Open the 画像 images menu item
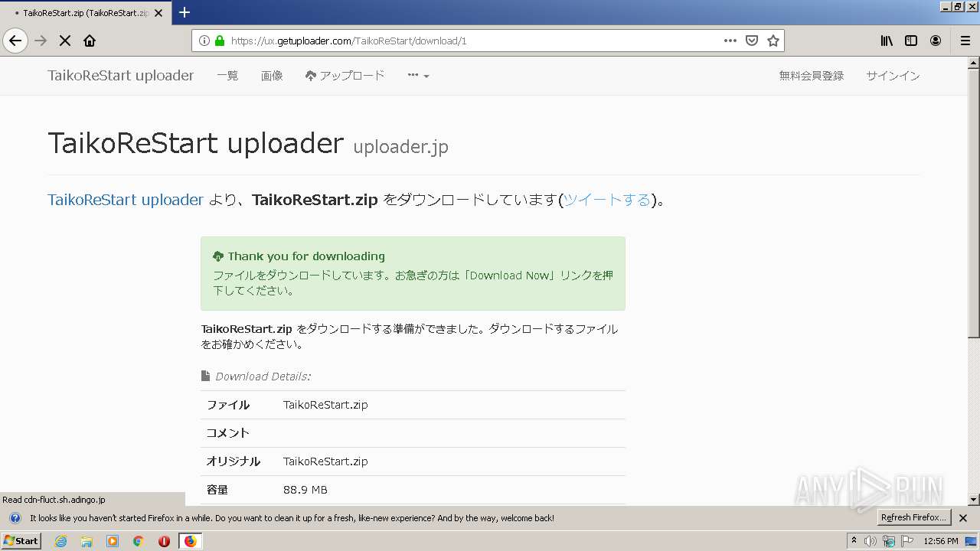Screen dimensions: 980x551 coord(272,75)
